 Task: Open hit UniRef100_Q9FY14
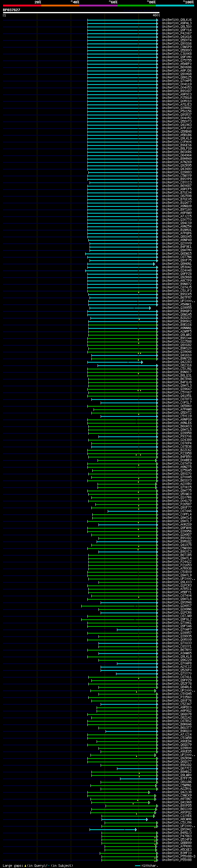point(177,30)
